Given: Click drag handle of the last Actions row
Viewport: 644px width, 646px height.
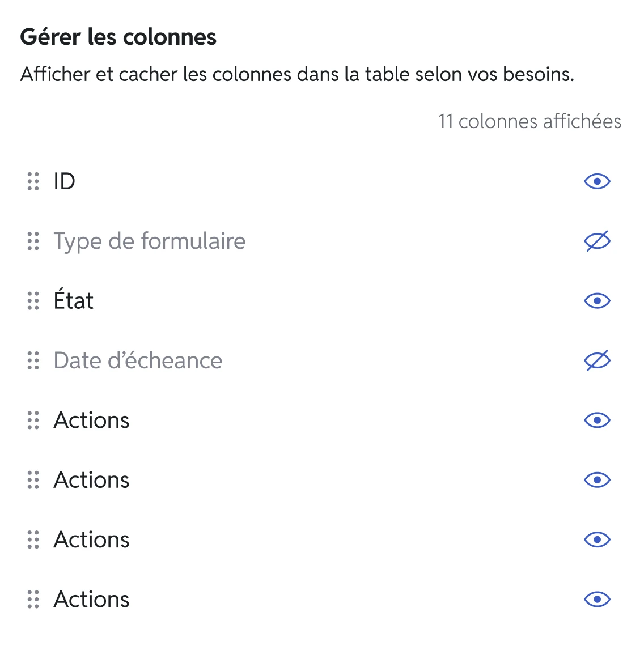Looking at the screenshot, I should tap(33, 600).
